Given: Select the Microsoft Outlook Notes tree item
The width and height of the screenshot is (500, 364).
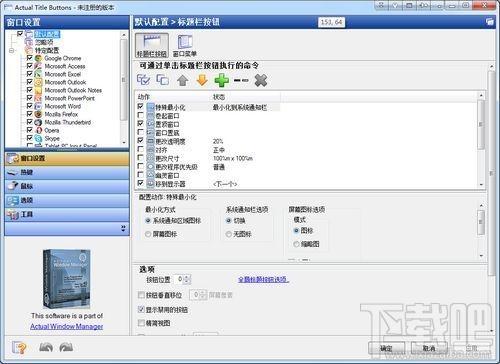Looking at the screenshot, I should (x=73, y=90).
